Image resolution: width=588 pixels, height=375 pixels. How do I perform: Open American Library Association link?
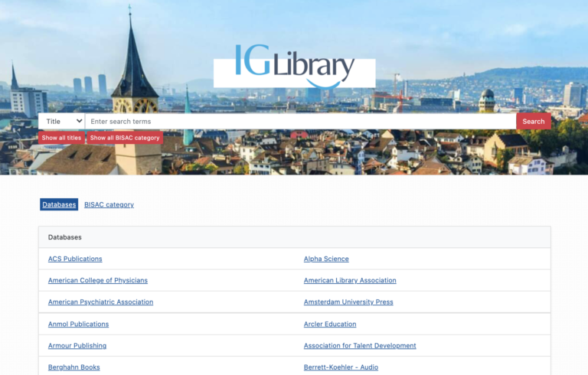[350, 280]
